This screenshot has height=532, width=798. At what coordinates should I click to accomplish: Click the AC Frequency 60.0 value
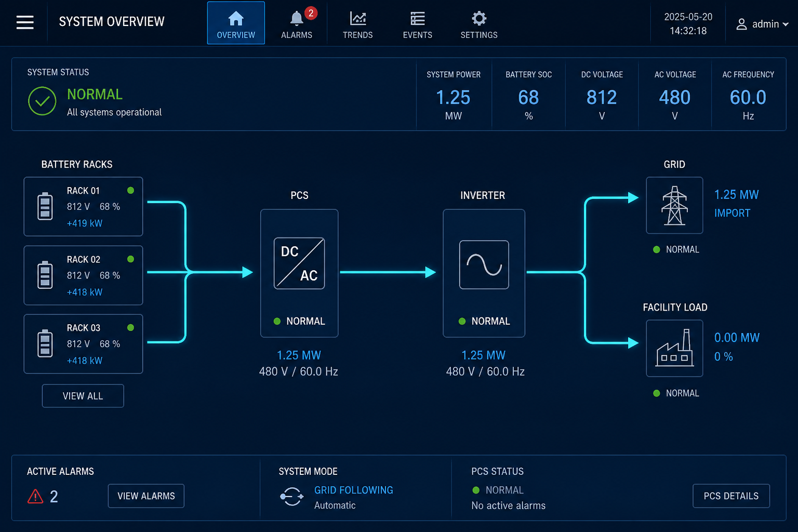click(x=748, y=98)
